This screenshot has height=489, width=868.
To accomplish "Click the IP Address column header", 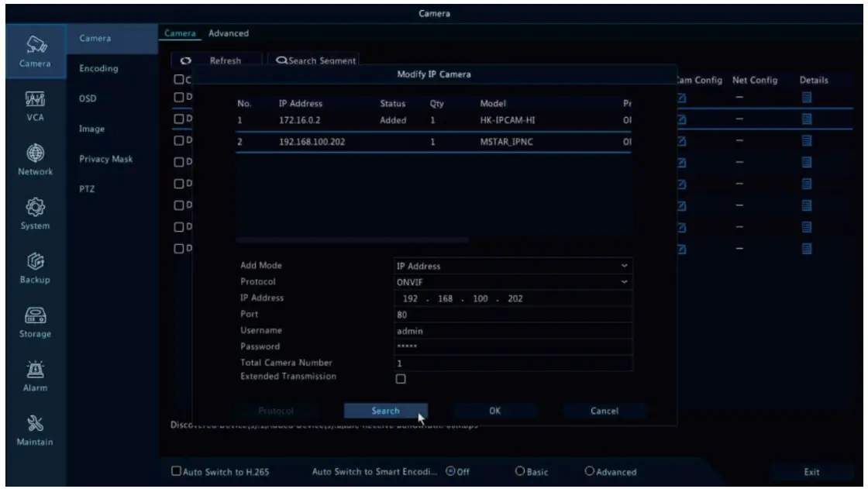I will (301, 104).
